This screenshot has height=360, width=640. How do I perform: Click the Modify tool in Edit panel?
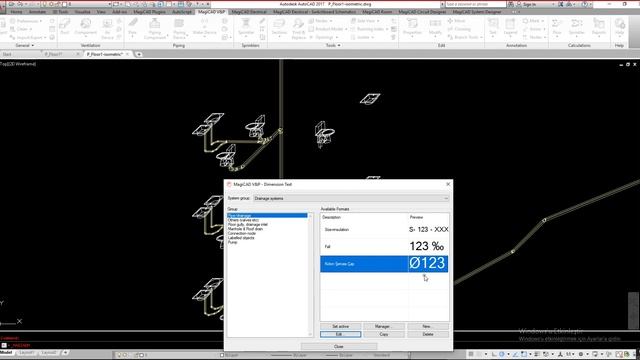(435, 27)
